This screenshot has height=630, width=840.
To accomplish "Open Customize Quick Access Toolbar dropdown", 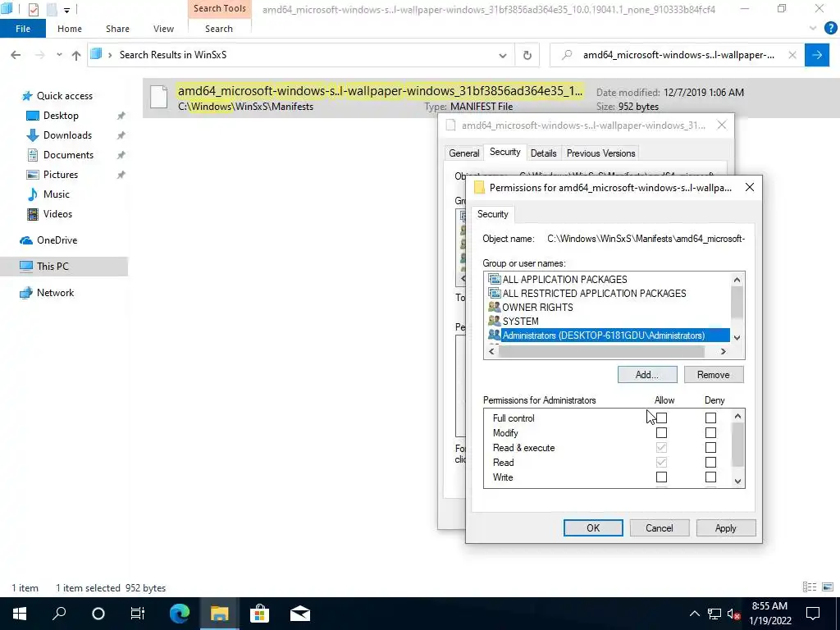I will pos(66,10).
